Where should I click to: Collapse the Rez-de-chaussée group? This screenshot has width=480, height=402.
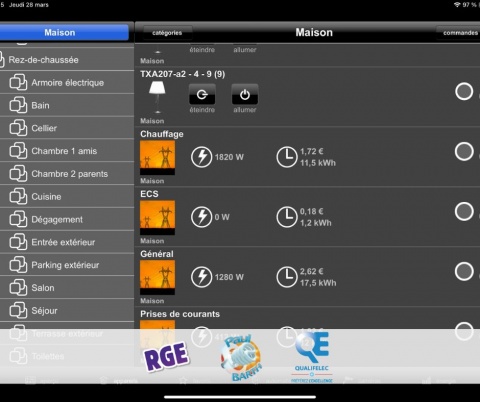[67, 60]
